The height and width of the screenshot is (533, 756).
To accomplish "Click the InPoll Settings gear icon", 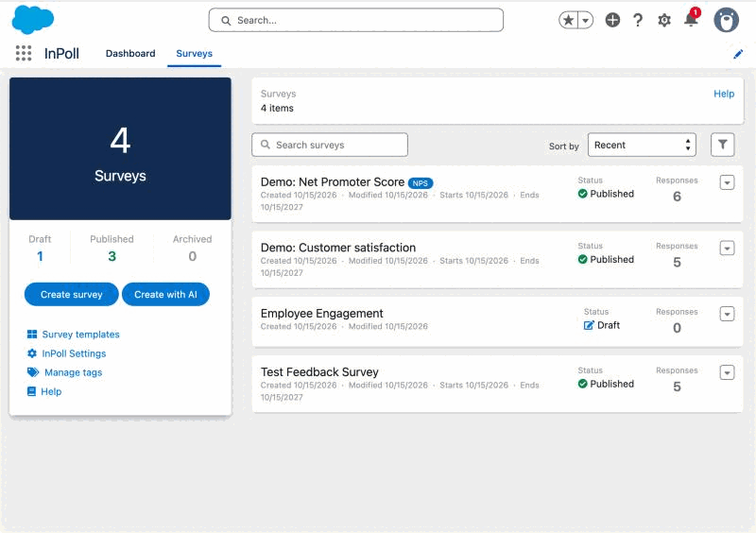I will [32, 353].
